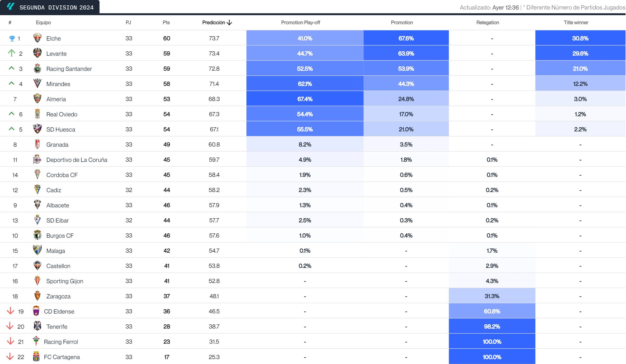Click the Malaga club badge
This screenshot has width=626, height=364.
(x=37, y=251)
